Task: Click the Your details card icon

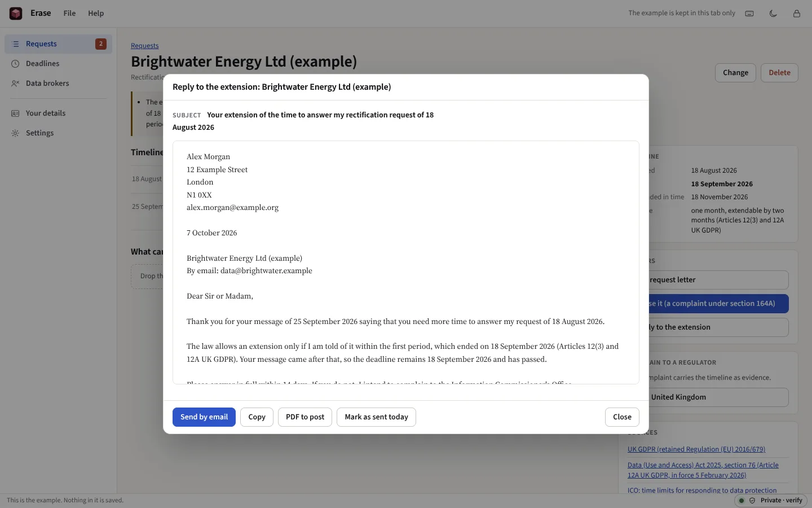Action: tap(16, 113)
